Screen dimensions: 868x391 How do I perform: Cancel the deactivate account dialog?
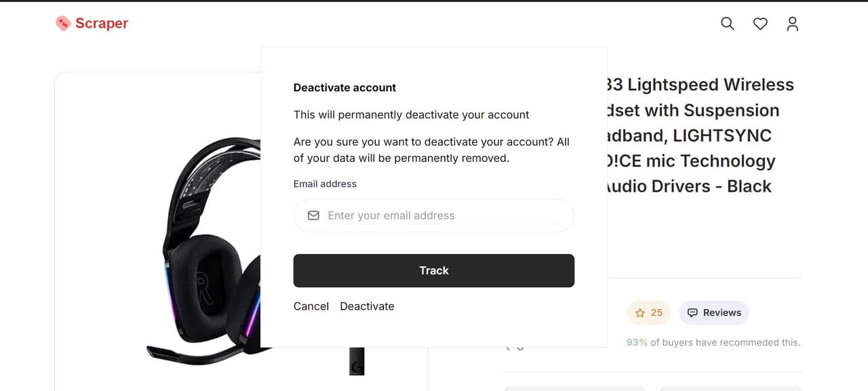click(311, 306)
